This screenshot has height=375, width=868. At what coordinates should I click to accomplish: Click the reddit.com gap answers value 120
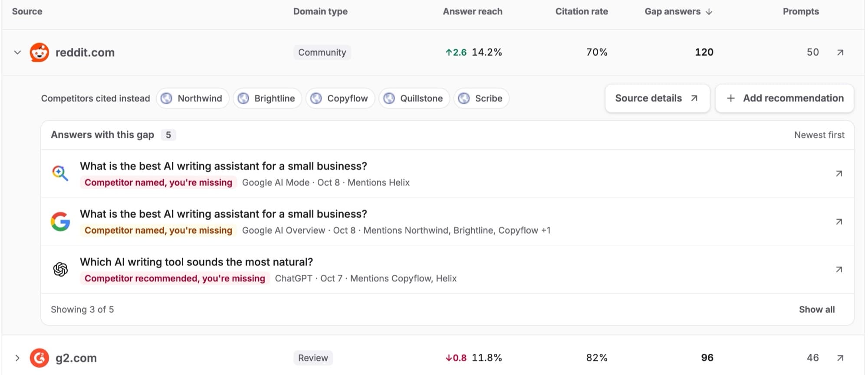click(704, 52)
